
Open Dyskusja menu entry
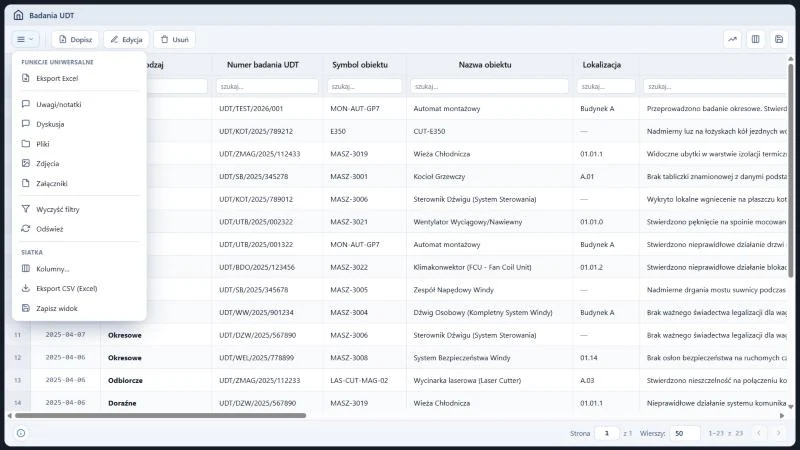[79, 124]
